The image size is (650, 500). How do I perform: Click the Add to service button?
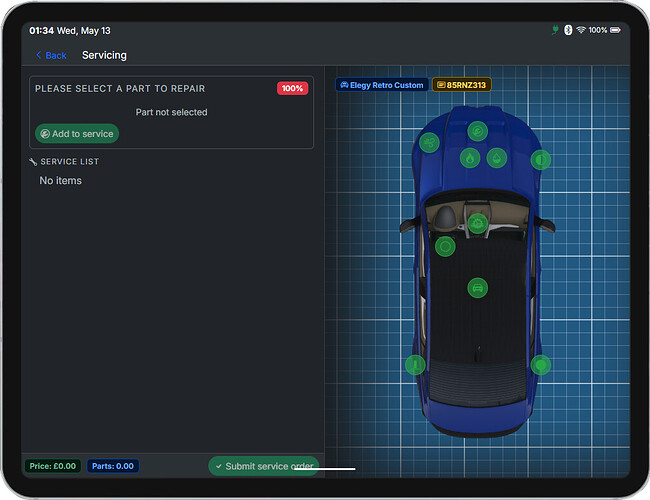pos(77,133)
